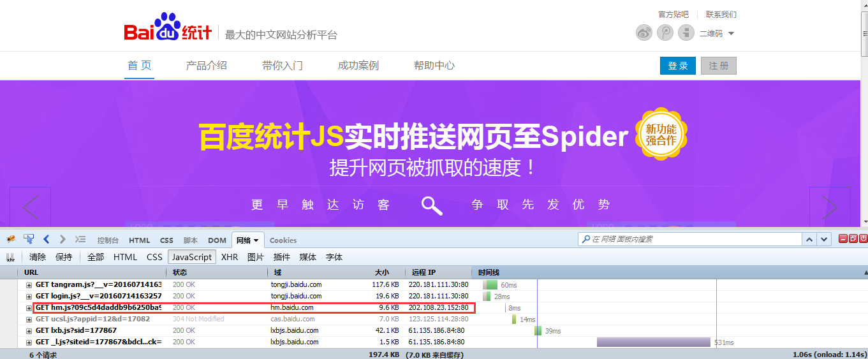Switch network filter to 全部
The width and height of the screenshot is (868, 359).
coord(96,257)
